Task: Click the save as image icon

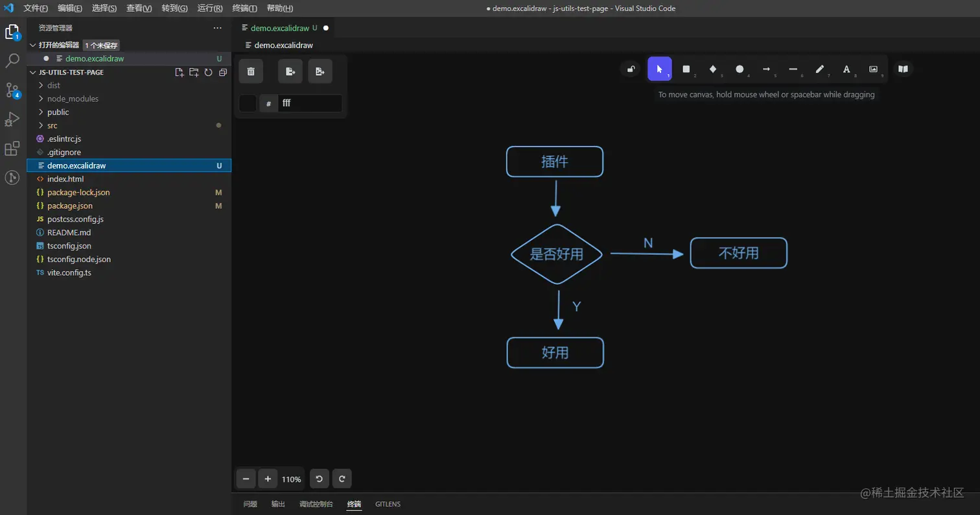Action: pyautogui.click(x=320, y=71)
